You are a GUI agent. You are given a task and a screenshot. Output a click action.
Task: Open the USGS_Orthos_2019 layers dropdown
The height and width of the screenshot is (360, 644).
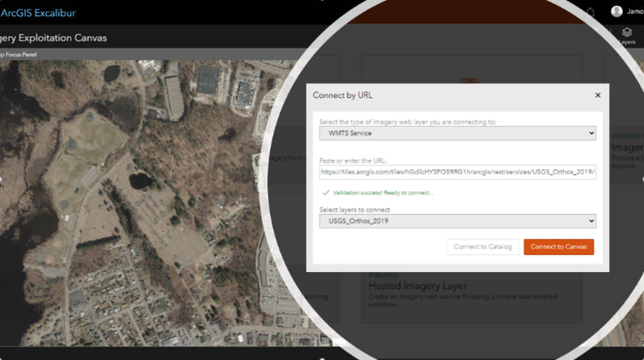(457, 221)
